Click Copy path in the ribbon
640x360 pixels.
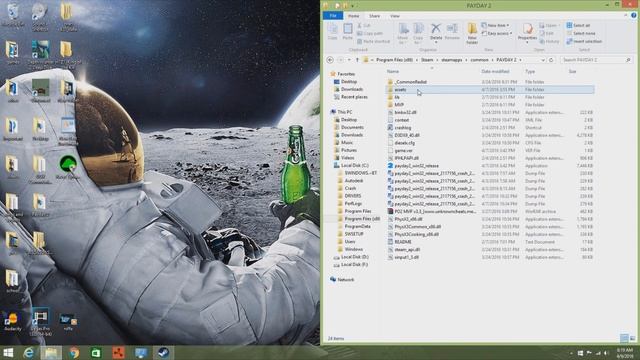(370, 33)
